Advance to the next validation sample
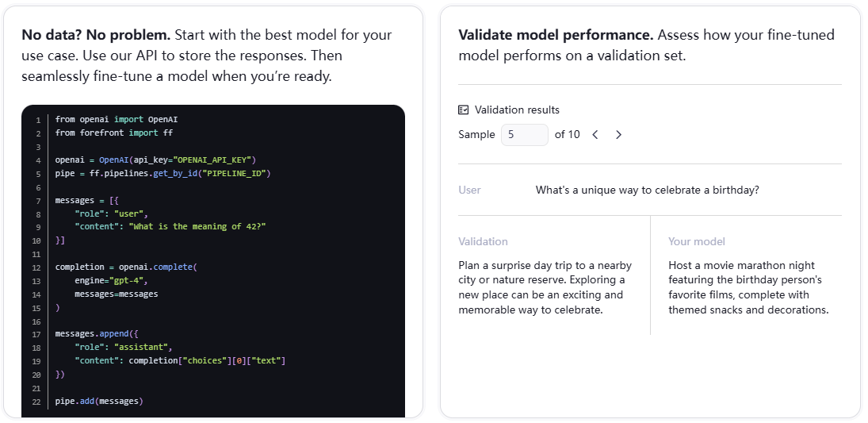 pyautogui.click(x=618, y=135)
